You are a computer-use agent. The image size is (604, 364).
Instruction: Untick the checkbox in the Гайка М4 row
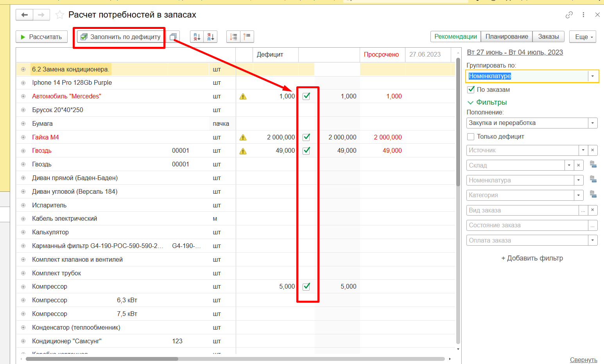(306, 137)
